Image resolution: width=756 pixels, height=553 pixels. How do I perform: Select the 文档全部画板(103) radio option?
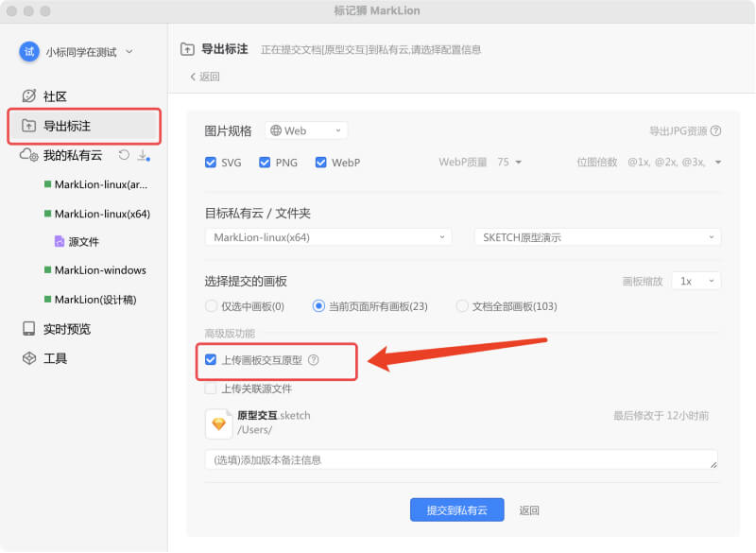(462, 305)
